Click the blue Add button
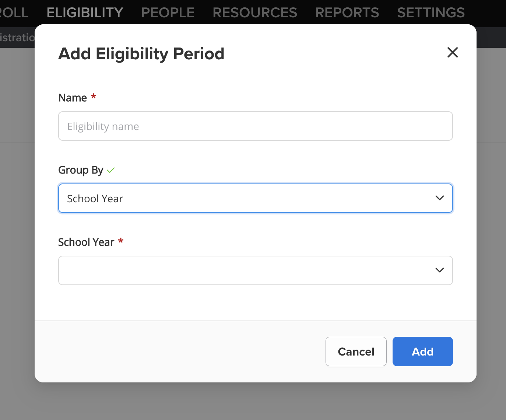The height and width of the screenshot is (420, 506). click(423, 351)
